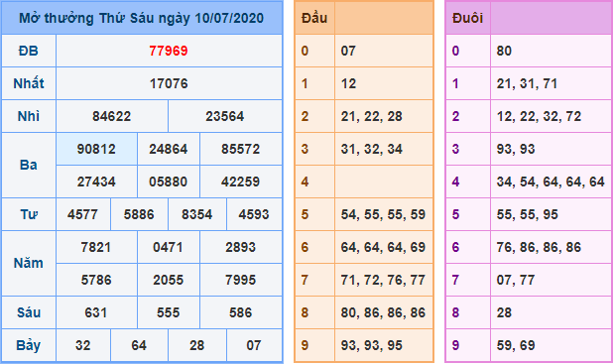The image size is (614, 364).
Task: Select Đuôi values '21, 31, 71'
Action: pos(527,83)
